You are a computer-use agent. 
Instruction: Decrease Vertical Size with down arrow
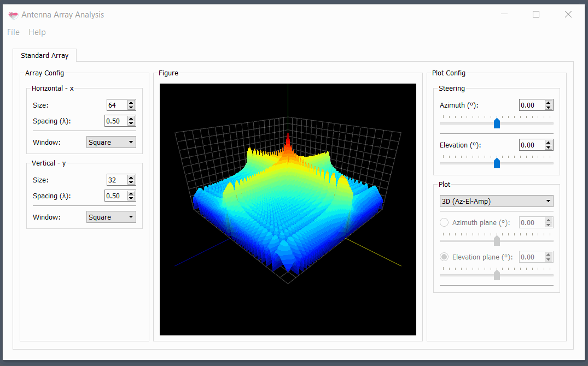pos(131,183)
